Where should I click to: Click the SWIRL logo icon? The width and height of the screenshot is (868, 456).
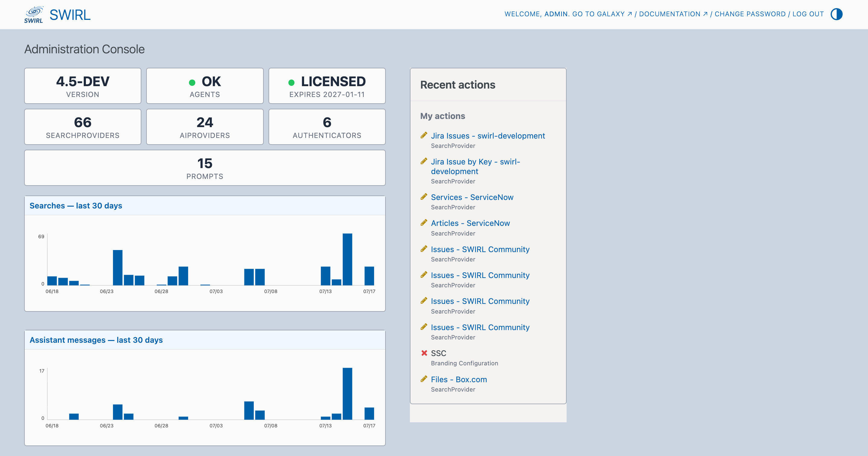coord(33,14)
